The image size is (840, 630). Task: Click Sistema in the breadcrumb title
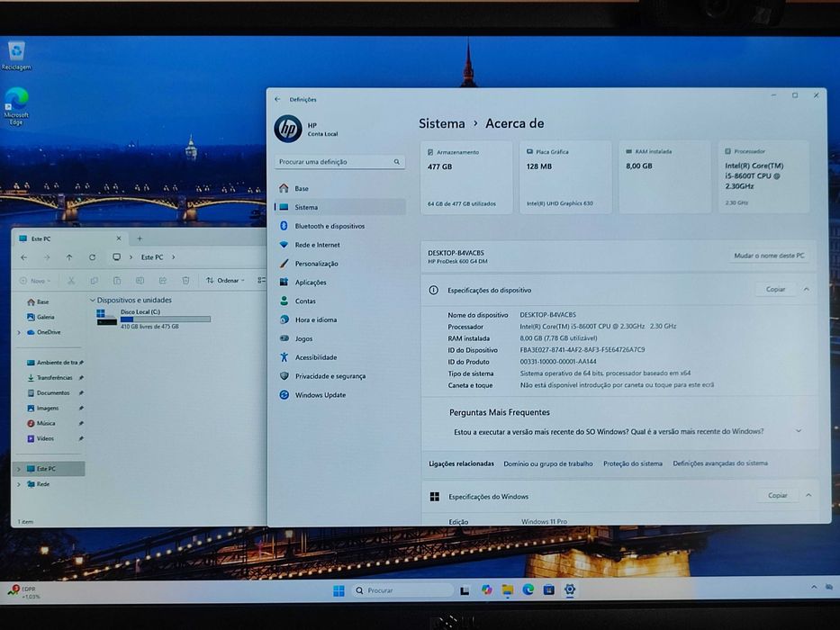441,124
